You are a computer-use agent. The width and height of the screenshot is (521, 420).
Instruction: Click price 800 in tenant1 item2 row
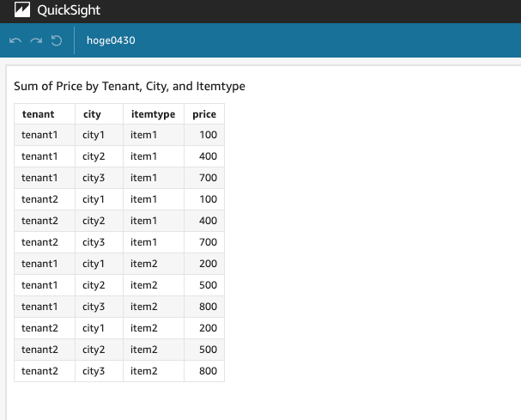tap(208, 307)
